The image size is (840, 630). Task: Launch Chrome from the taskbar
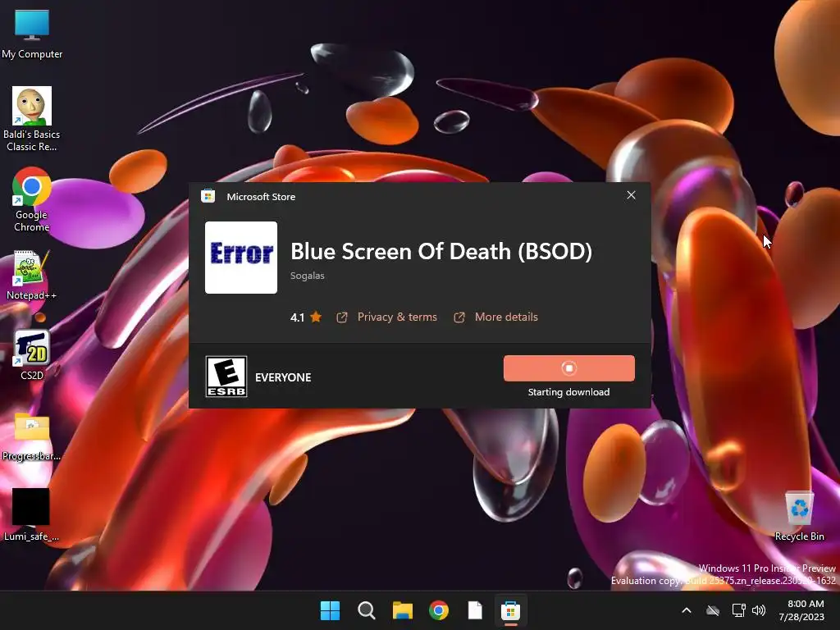(x=439, y=610)
